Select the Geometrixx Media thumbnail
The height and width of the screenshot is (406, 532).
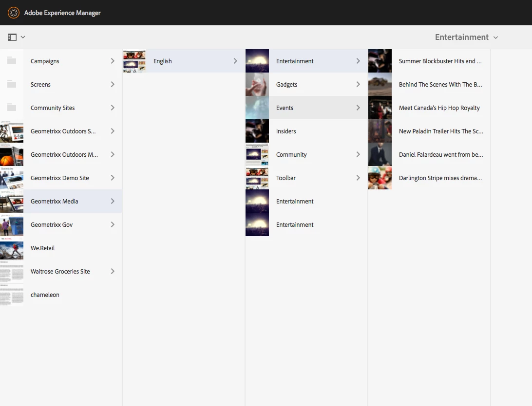tap(12, 202)
